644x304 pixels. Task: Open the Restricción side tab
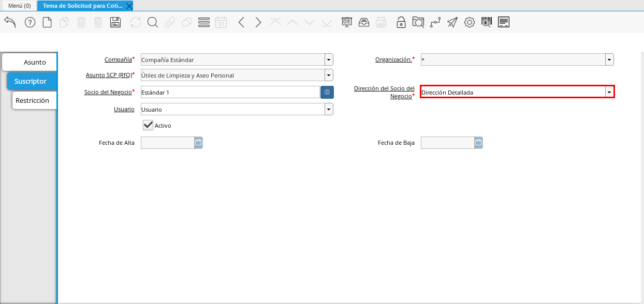click(34, 100)
